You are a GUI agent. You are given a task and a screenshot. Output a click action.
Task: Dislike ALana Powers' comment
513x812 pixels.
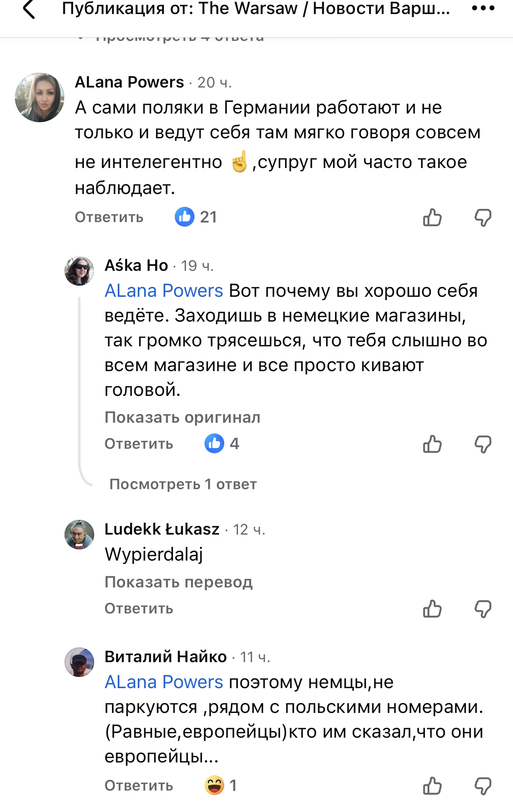(x=482, y=218)
